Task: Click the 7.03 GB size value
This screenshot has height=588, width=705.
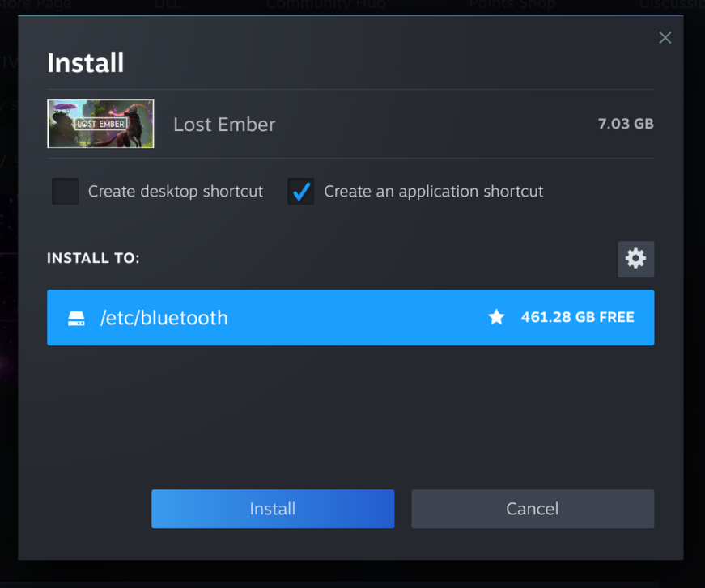Action: click(626, 124)
